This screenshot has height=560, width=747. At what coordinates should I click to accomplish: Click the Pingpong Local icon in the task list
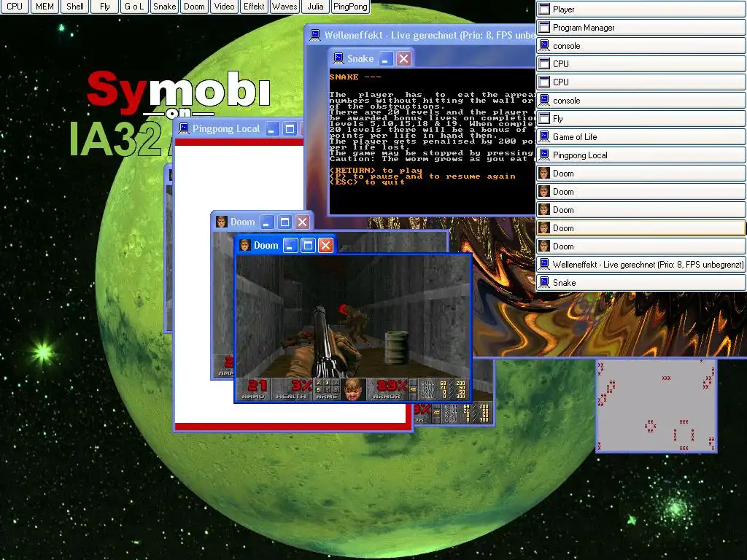point(543,155)
